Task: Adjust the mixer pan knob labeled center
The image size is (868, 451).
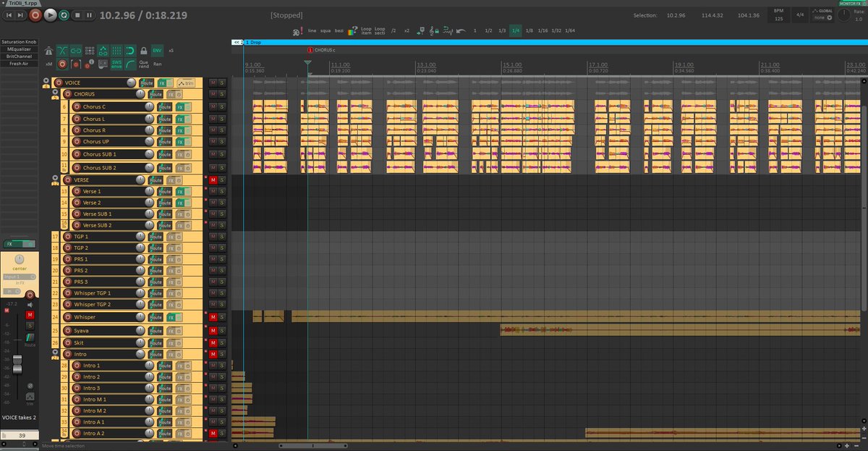Action: pyautogui.click(x=20, y=259)
